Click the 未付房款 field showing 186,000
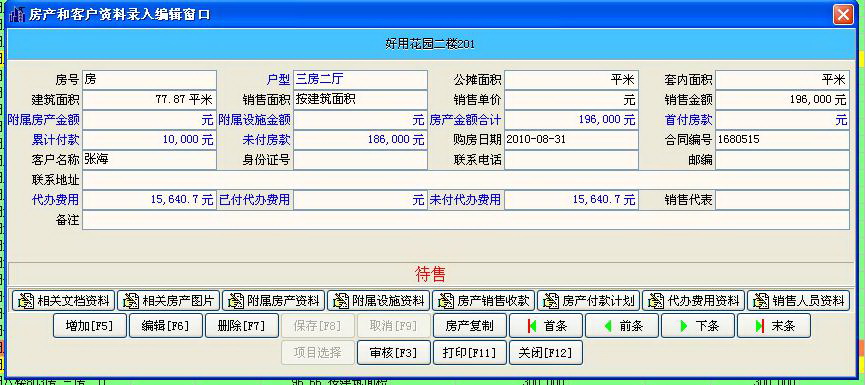 (360, 140)
